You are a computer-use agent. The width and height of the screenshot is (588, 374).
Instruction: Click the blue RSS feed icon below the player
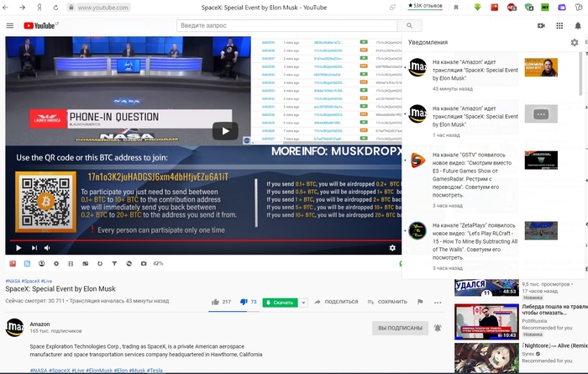click(27, 264)
